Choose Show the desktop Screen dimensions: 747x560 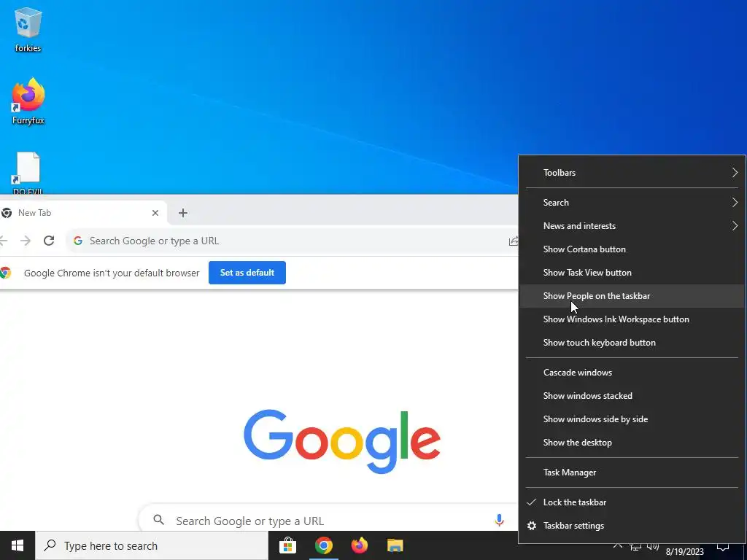[632, 443]
